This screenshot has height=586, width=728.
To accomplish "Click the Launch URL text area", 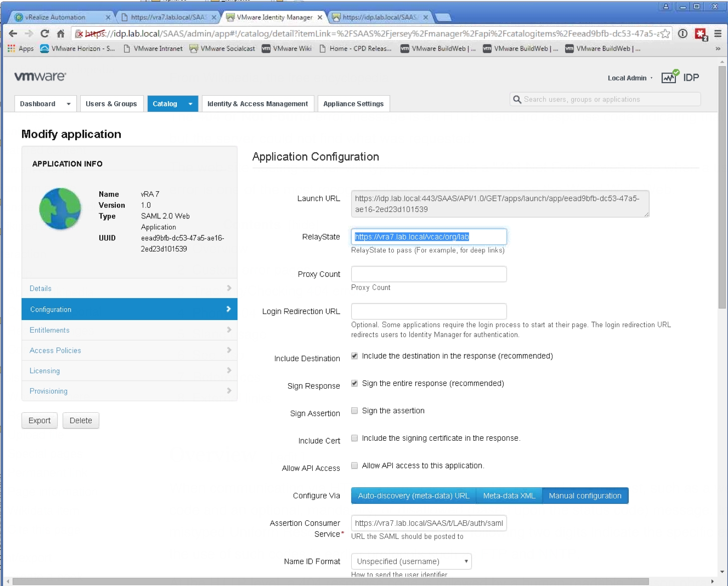I will (500, 204).
